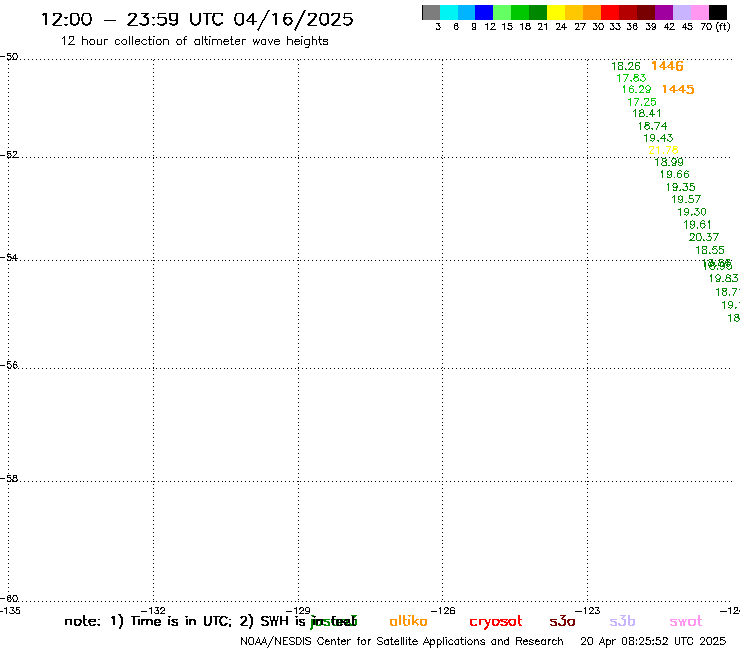
Task: Click the longitude label -129
Action: tap(298, 610)
